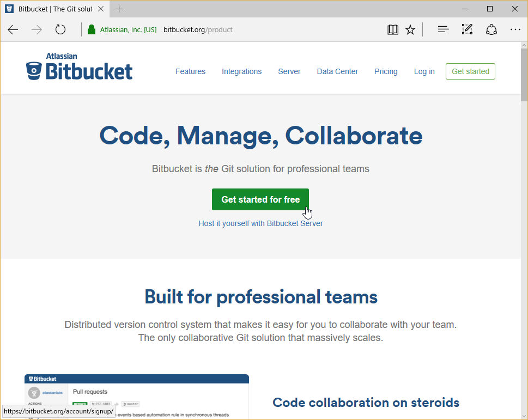Make a Web Note pen icon
Image resolution: width=528 pixels, height=420 pixels.
click(x=467, y=29)
